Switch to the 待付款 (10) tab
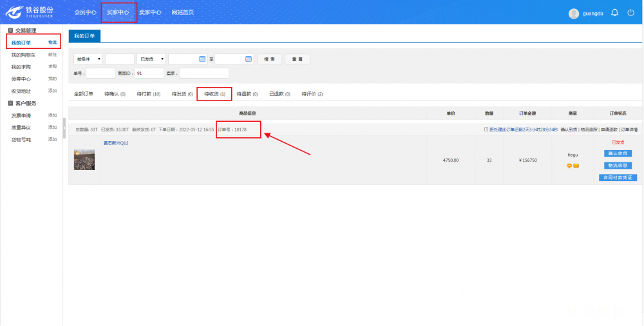 pyautogui.click(x=148, y=94)
